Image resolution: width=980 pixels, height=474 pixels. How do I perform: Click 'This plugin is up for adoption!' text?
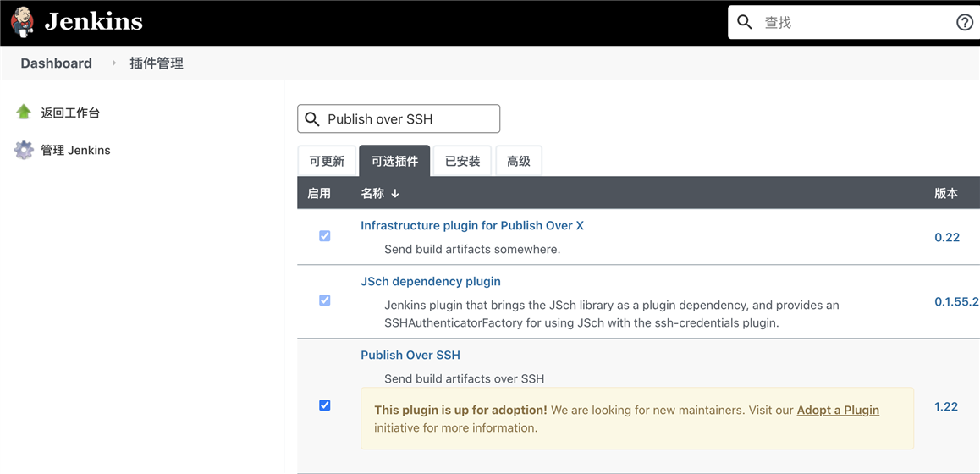coord(460,411)
